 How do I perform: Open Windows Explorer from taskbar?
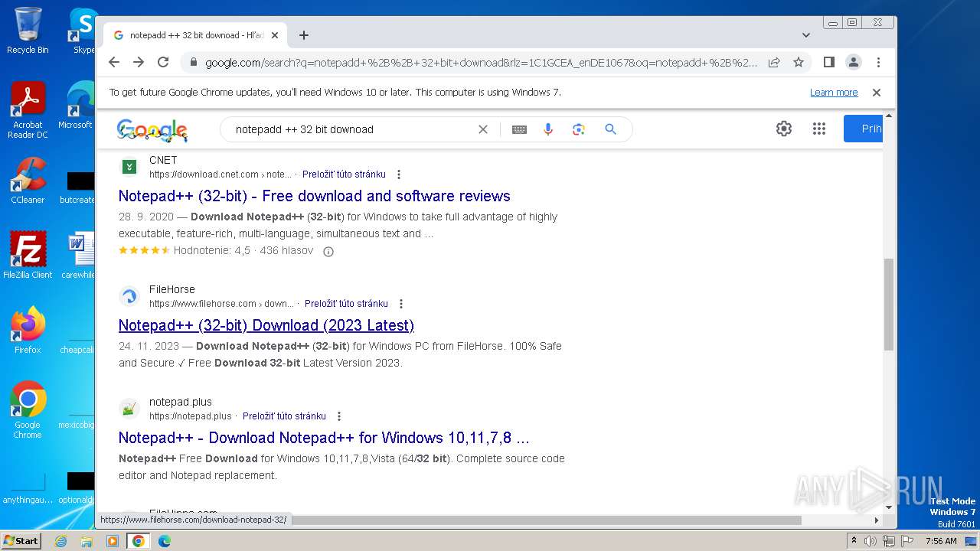[x=87, y=541]
